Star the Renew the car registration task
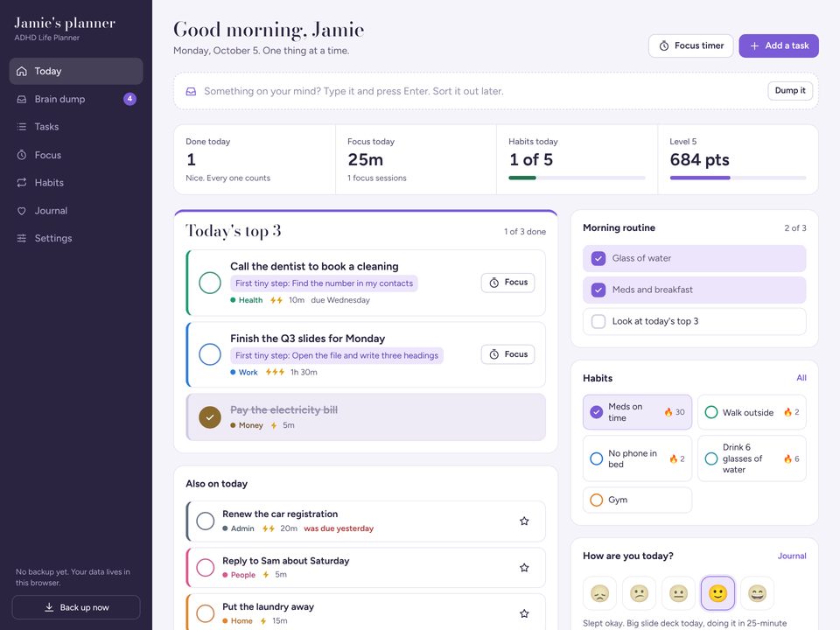 pos(524,521)
